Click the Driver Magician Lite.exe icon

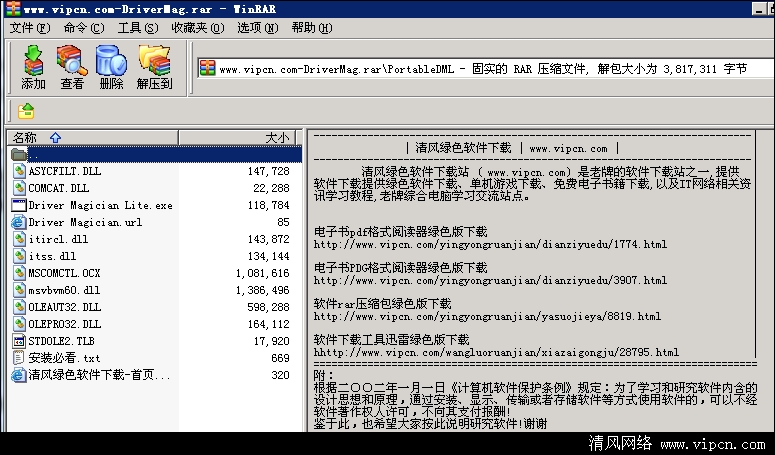tap(19, 205)
